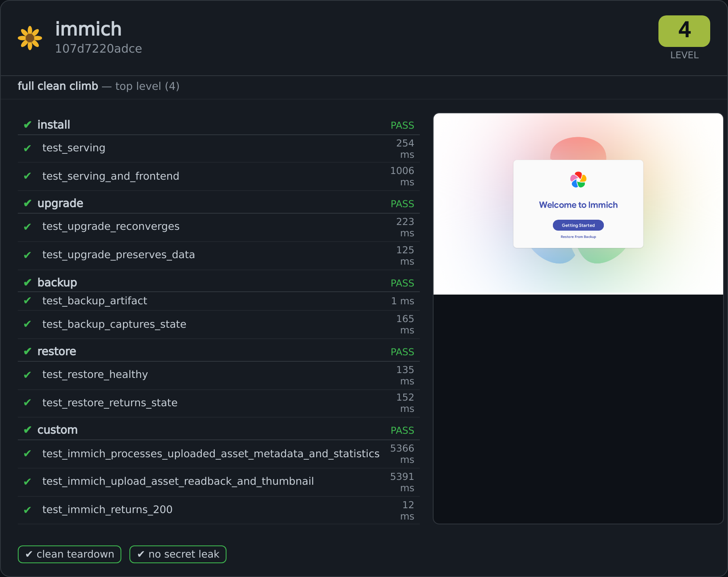The width and height of the screenshot is (728, 577).
Task: Click the checkmark next to backup
Action: 28,282
